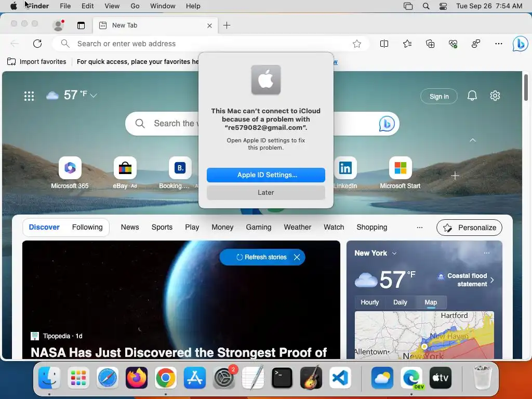The image size is (532, 399).
Task: Open the Sports category
Action: point(162,228)
